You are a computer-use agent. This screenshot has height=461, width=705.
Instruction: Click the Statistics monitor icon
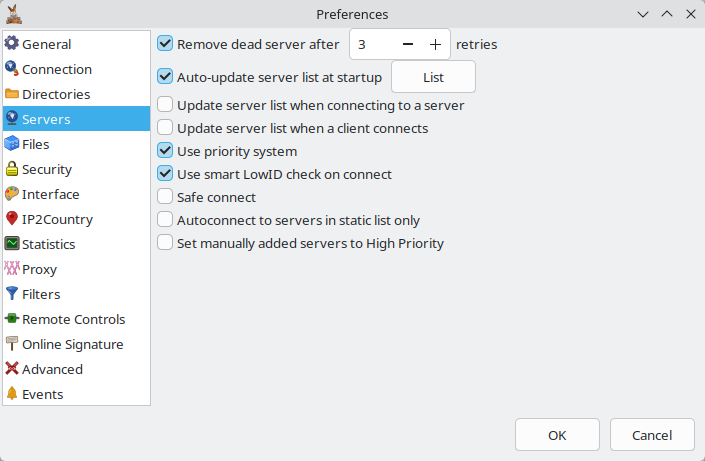(12, 243)
